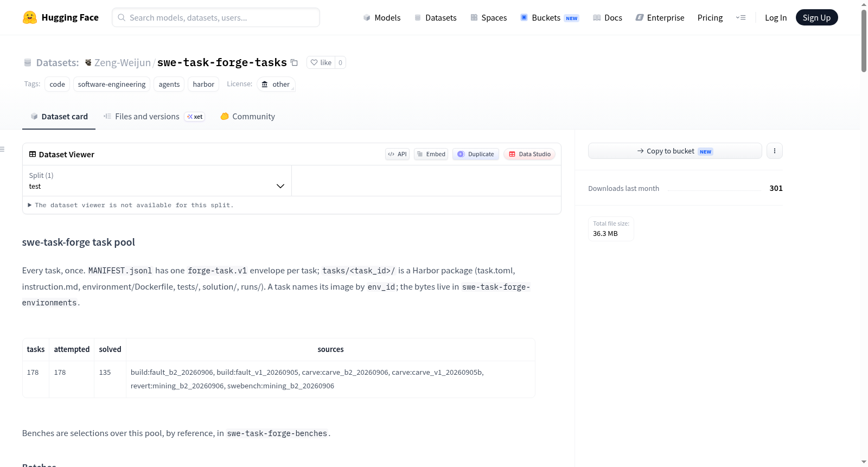This screenshot has width=868, height=467.
Task: Click the page vertical scrollbar thumb
Action: pyautogui.click(x=864, y=41)
